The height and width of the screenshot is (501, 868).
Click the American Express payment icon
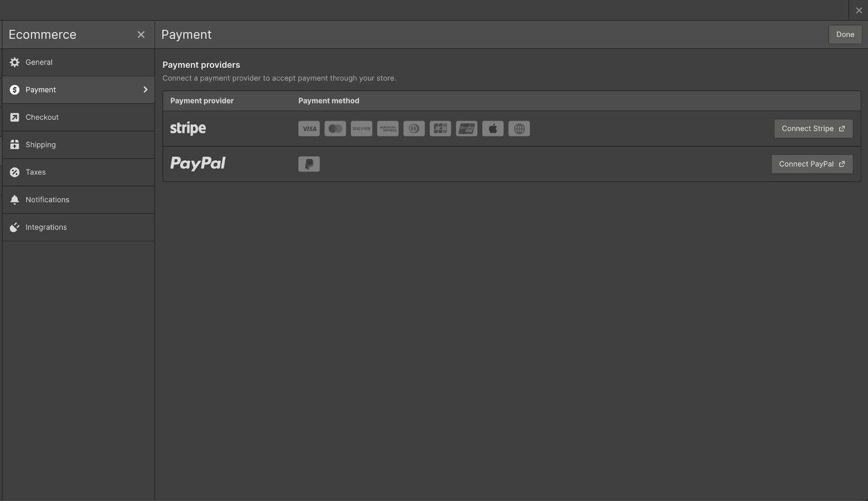[387, 128]
